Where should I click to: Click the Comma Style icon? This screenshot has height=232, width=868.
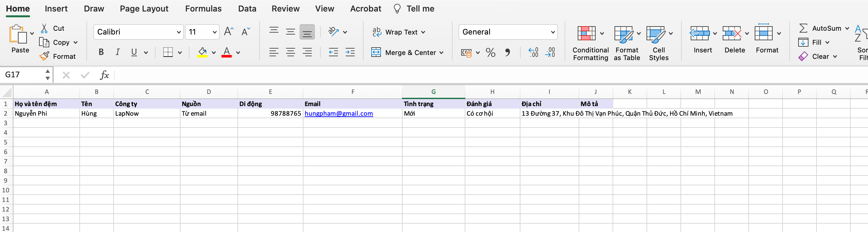point(507,52)
